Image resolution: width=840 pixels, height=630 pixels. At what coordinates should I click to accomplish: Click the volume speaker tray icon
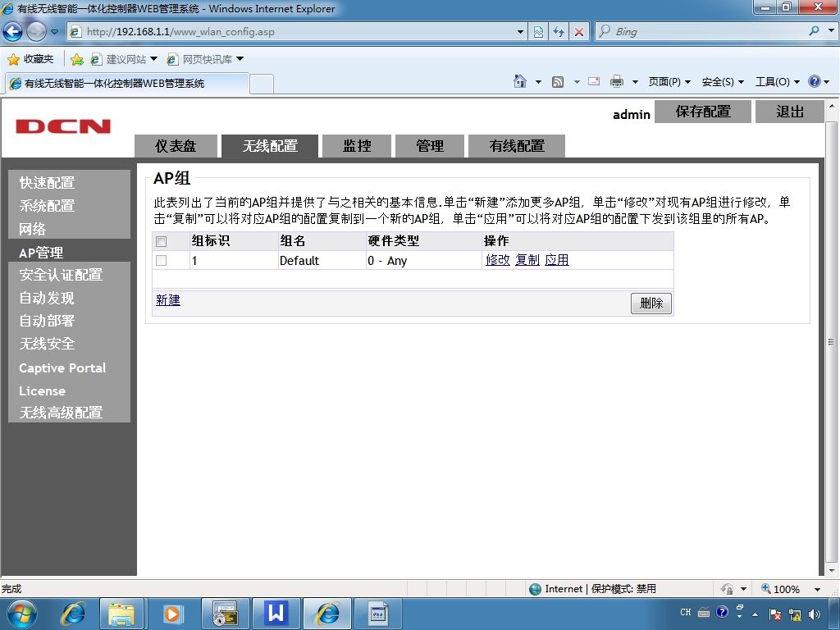[x=815, y=614]
